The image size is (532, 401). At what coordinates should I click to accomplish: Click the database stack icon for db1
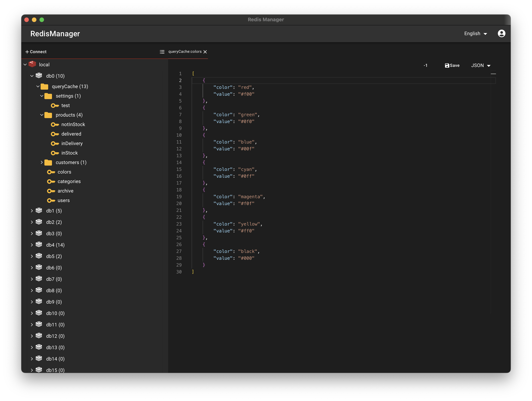[x=39, y=210]
